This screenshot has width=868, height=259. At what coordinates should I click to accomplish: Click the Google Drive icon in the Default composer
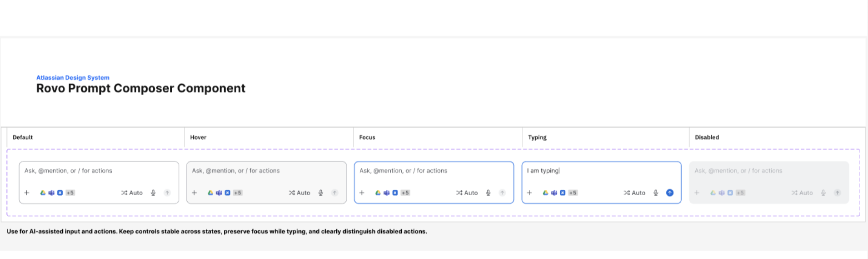click(43, 193)
